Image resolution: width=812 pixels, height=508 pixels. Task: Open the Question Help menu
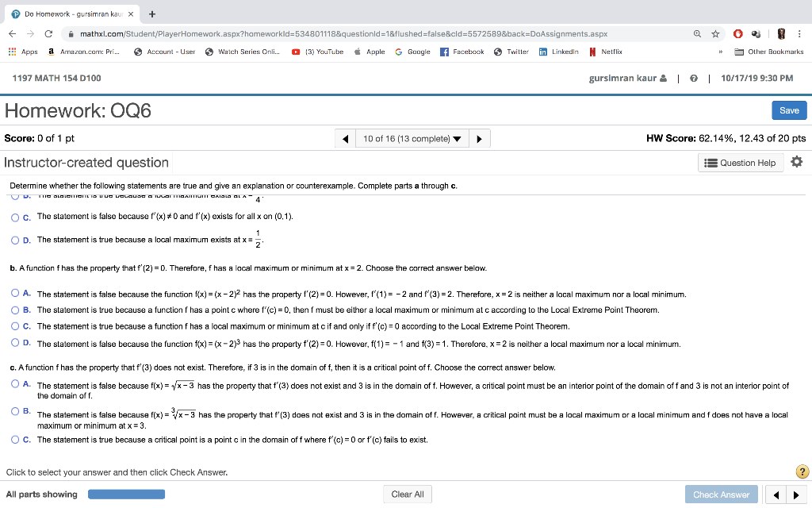click(740, 163)
